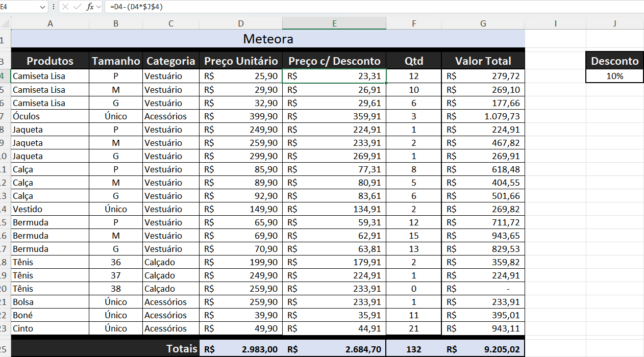Select column J header
This screenshot has width=644, height=357.
click(x=615, y=23)
